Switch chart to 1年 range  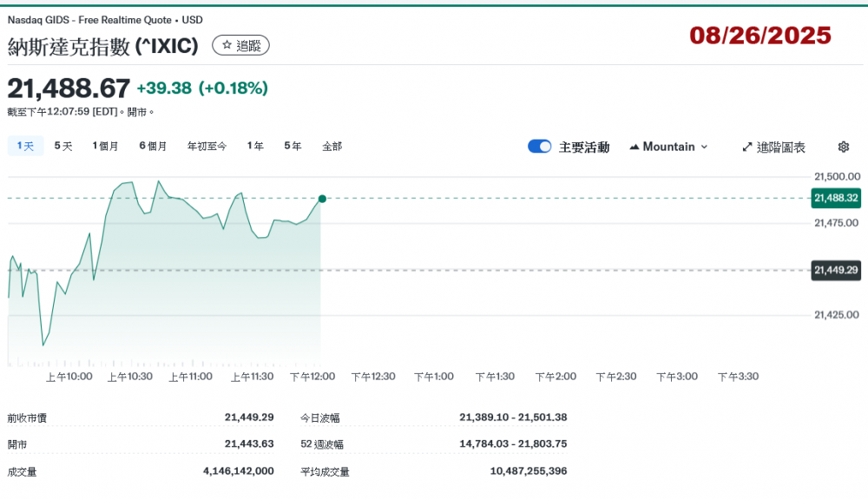pos(255,146)
